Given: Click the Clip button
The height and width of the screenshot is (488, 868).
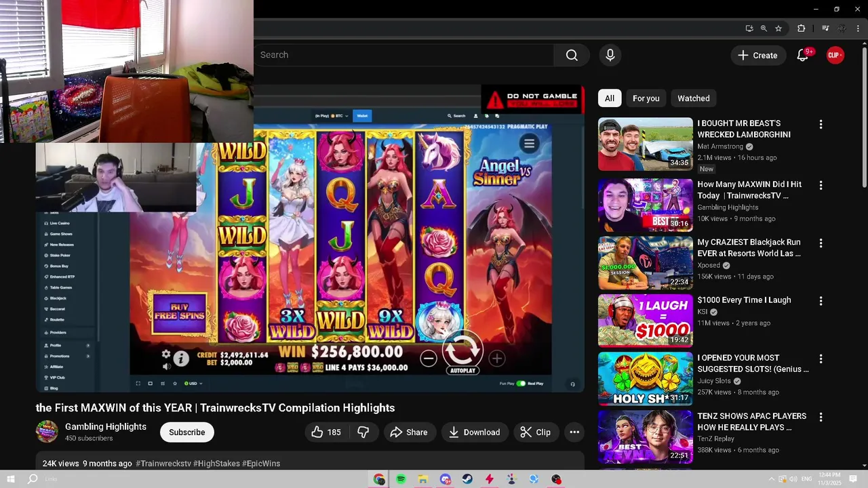Looking at the screenshot, I should coord(536,432).
